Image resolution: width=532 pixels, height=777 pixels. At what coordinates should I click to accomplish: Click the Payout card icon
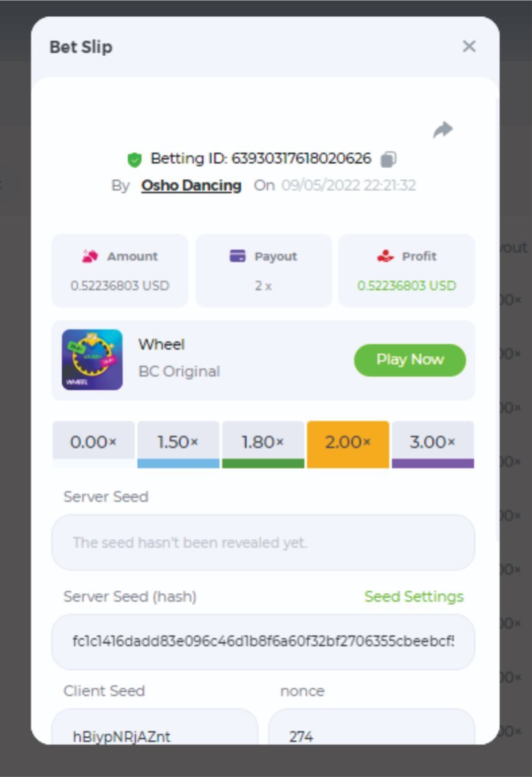coord(238,256)
